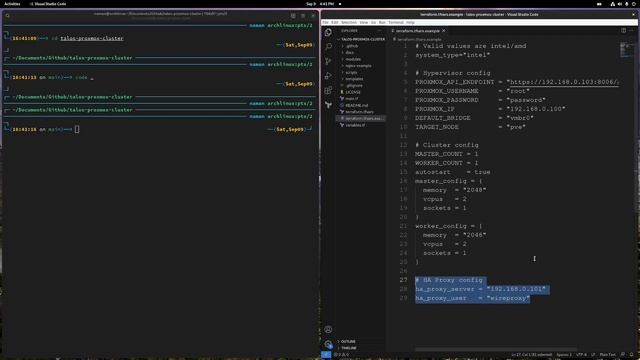Open the Edit menu in VS Code
640x360 pixels.
pyautogui.click(x=335, y=22)
